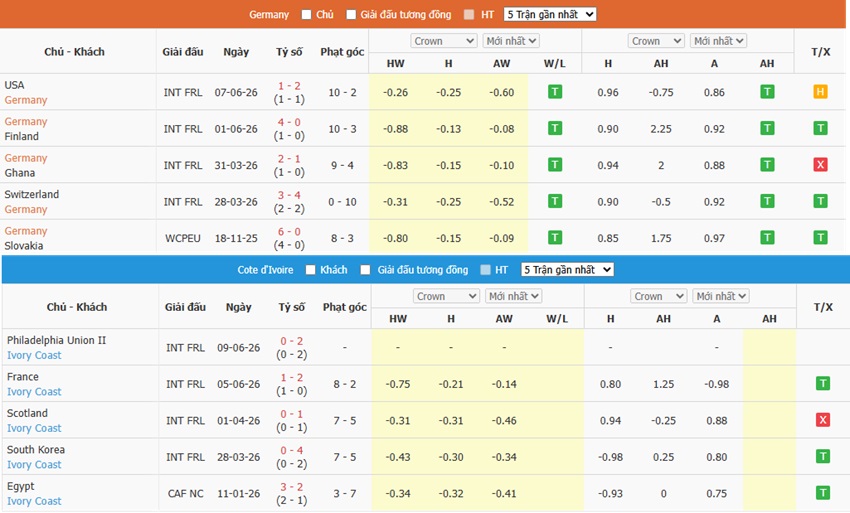Screen dimensions: 850x513
Task: Enable Giải đấu tương đồng for Germany
Action: pyautogui.click(x=351, y=15)
